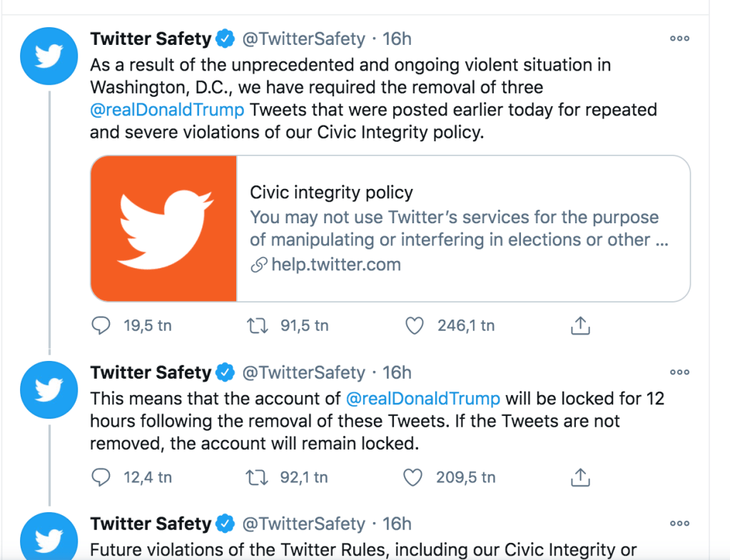Click the help.twitter.com link in card
The height and width of the screenshot is (560, 730).
336,265
